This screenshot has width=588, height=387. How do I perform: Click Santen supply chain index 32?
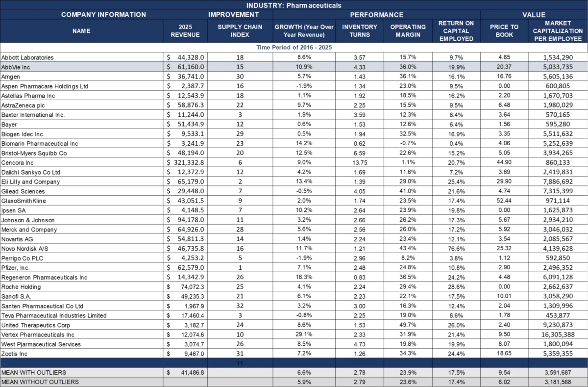[x=240, y=306]
